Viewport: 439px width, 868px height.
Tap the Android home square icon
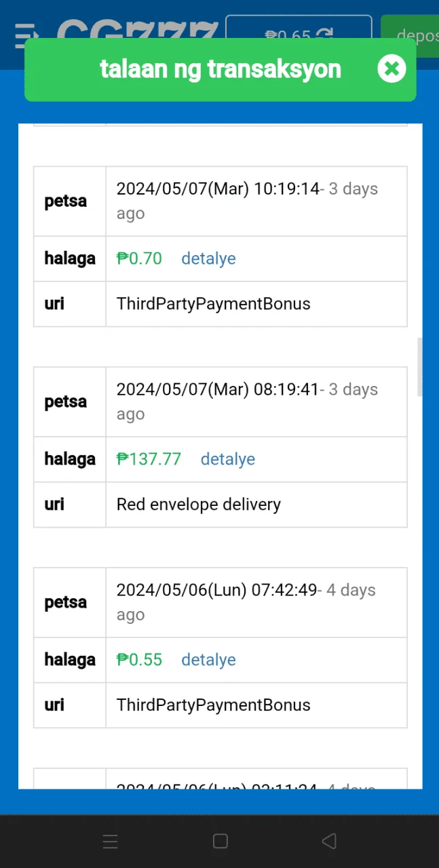click(x=220, y=842)
